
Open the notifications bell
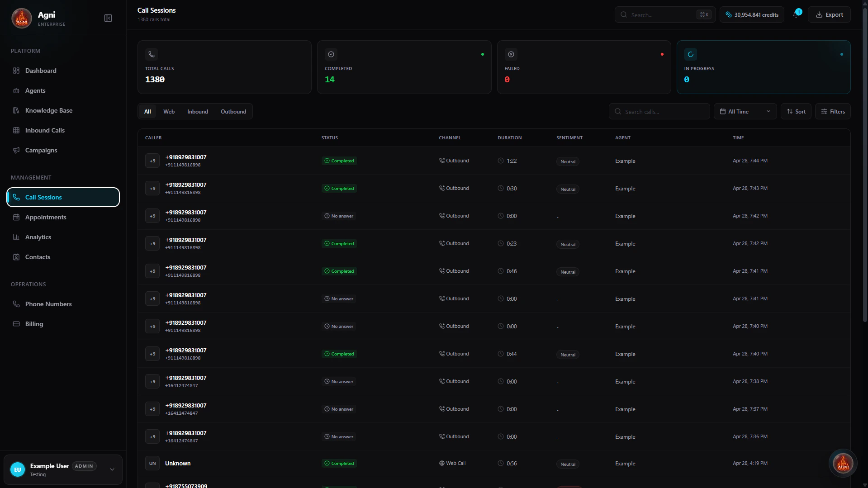click(796, 14)
